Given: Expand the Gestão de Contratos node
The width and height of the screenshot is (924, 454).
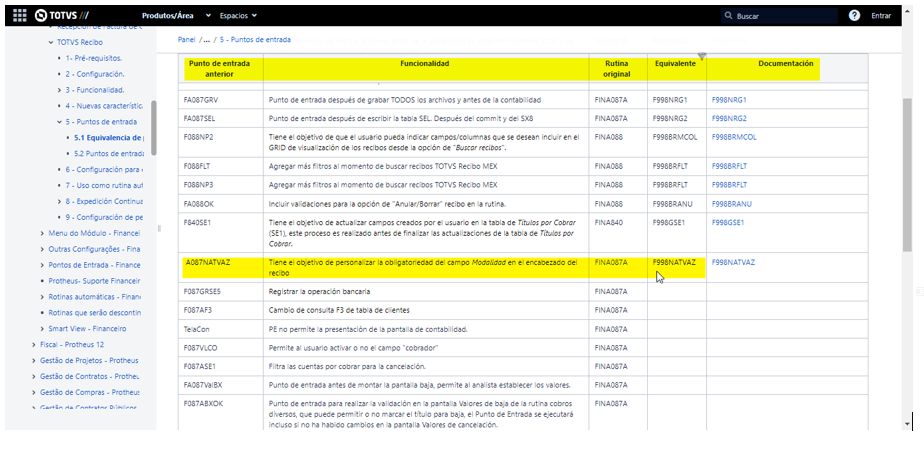Looking at the screenshot, I should 34,376.
